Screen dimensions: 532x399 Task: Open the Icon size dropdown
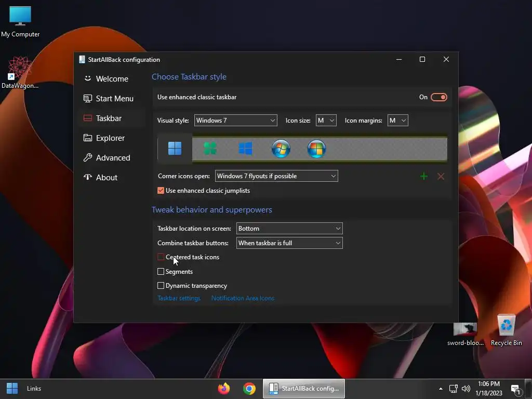(326, 120)
